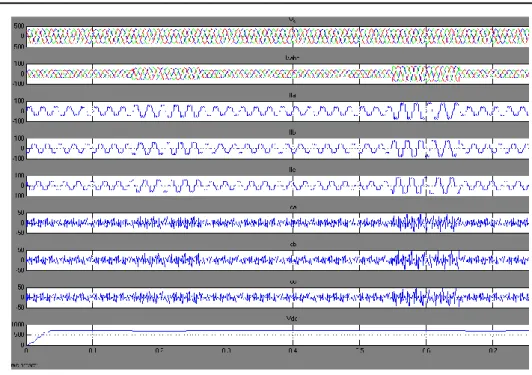Click inside the Vs three-phase voltage plot
The image size is (532, 375).
pyautogui.click(x=278, y=37)
